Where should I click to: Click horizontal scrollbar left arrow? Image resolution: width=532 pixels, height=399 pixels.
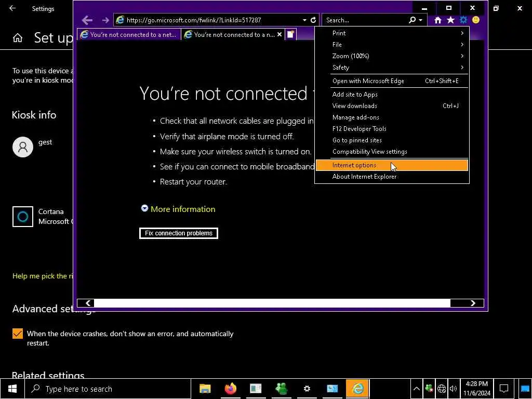pos(88,303)
